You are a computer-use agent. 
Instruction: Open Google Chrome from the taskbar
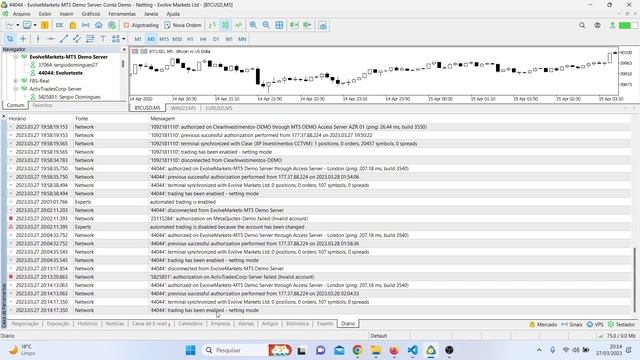tap(358, 350)
